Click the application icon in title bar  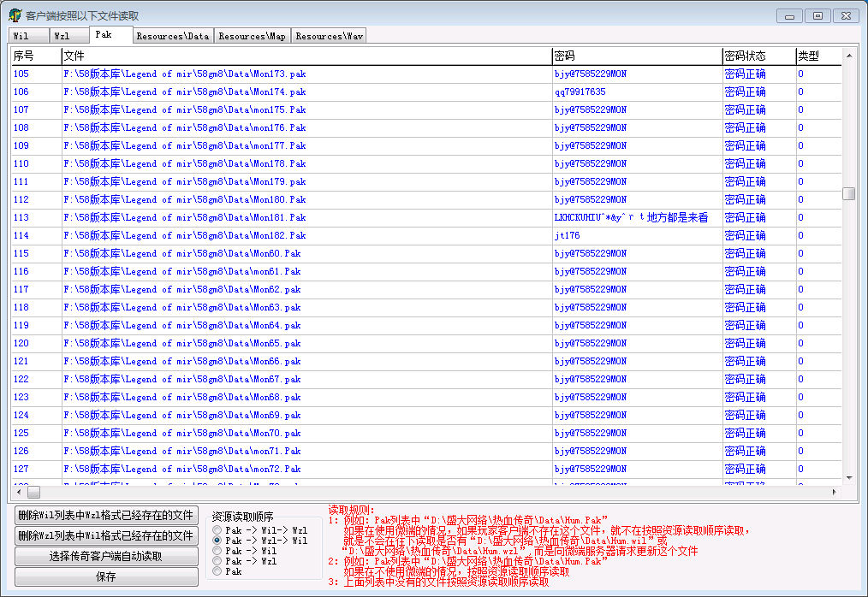tap(15, 15)
